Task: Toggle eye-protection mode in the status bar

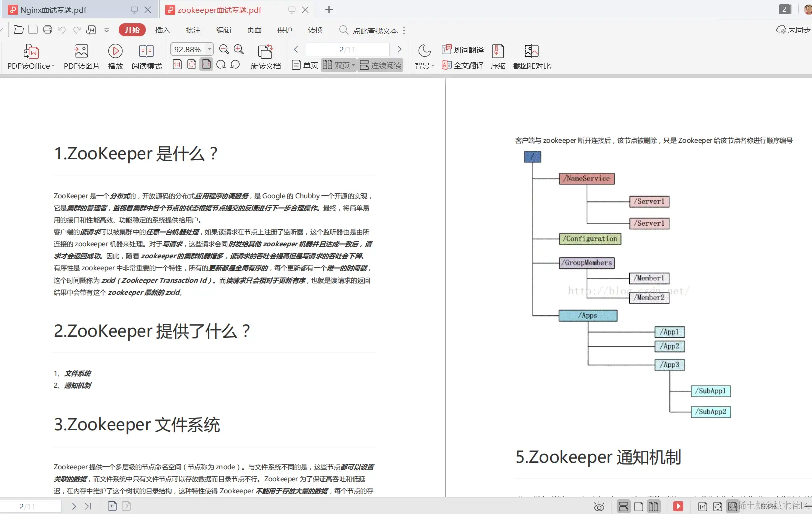Action: (x=599, y=506)
